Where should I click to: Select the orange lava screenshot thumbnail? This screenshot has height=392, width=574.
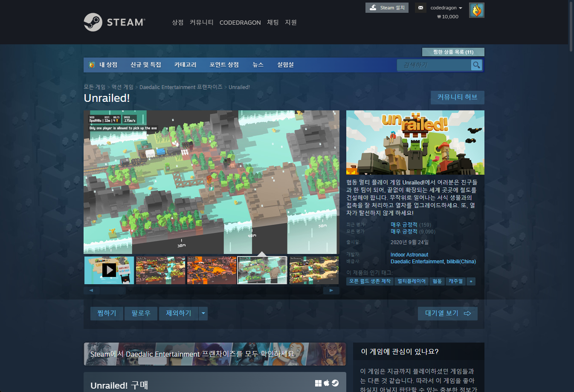click(212, 270)
